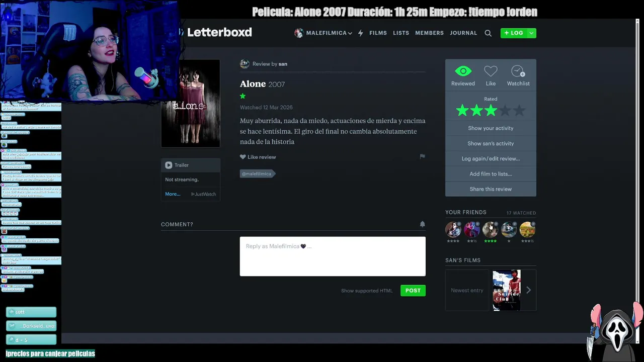Image resolution: width=644 pixels, height=362 pixels.
Task: Open the Alone film title
Action: pyautogui.click(x=253, y=84)
